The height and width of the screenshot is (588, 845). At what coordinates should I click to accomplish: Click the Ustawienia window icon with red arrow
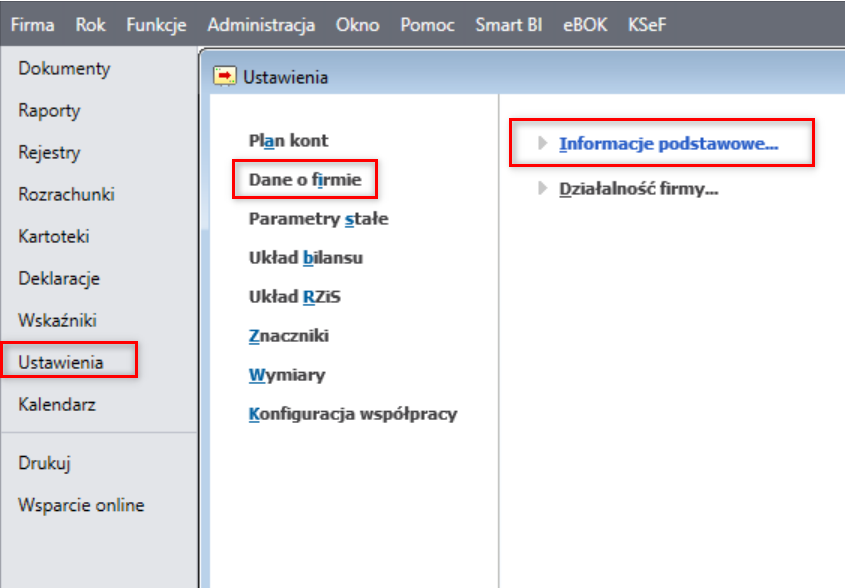click(x=224, y=76)
